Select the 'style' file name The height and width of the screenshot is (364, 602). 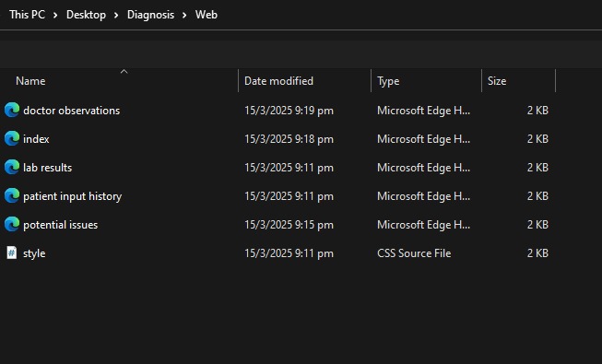coord(34,253)
